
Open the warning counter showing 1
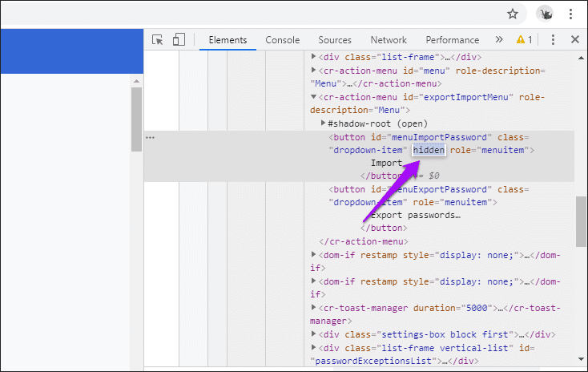pyautogui.click(x=524, y=39)
